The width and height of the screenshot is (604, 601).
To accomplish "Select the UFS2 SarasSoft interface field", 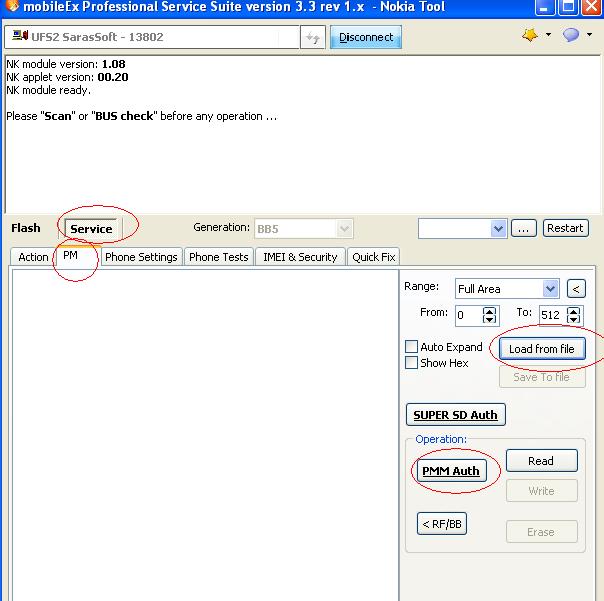I will (x=152, y=37).
